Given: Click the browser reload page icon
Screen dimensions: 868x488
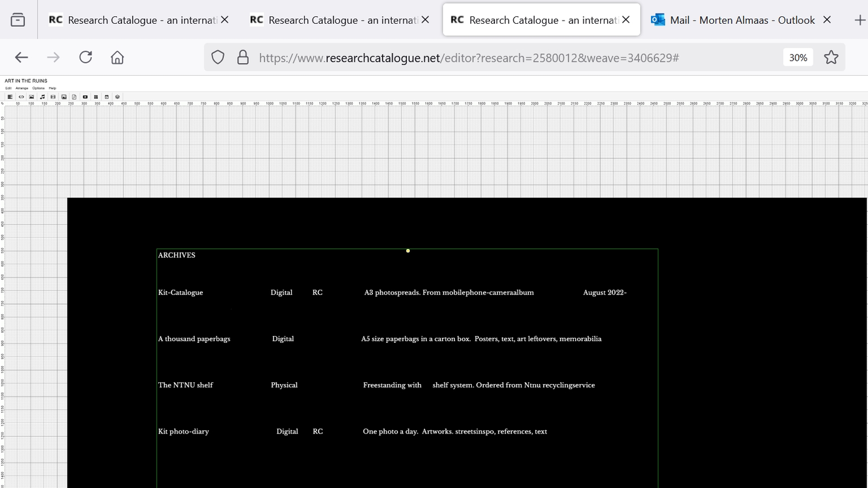Looking at the screenshot, I should (x=86, y=58).
